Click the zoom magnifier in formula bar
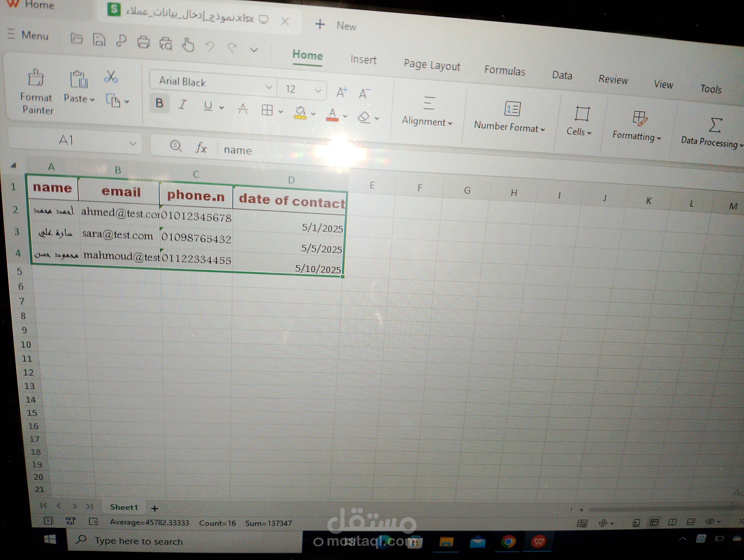 point(176,146)
